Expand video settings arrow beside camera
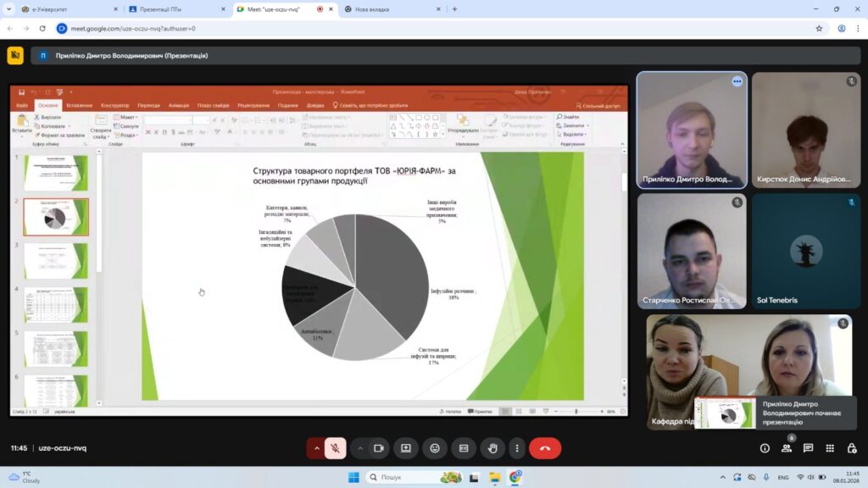 (x=360, y=448)
